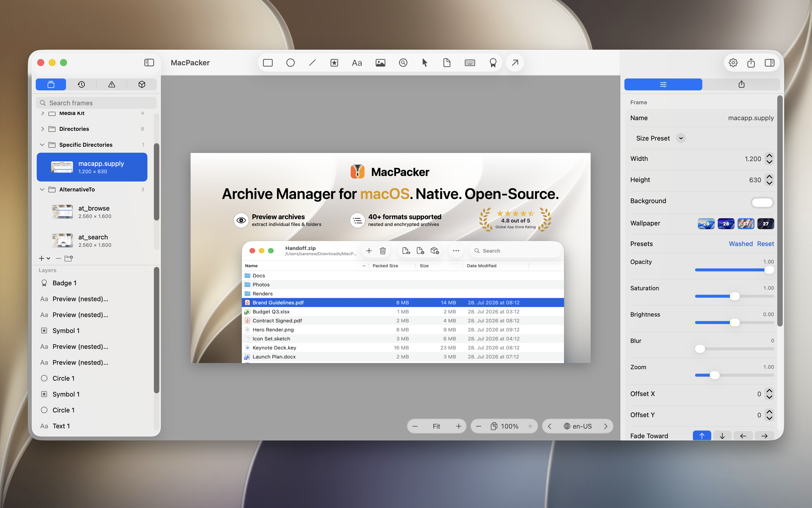Click the Reset presets link
The height and width of the screenshot is (508, 812).
pyautogui.click(x=765, y=244)
